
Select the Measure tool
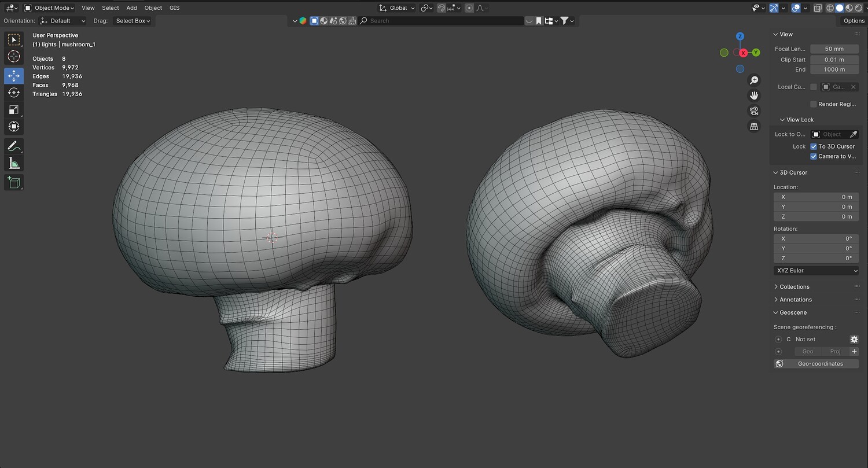coord(14,164)
